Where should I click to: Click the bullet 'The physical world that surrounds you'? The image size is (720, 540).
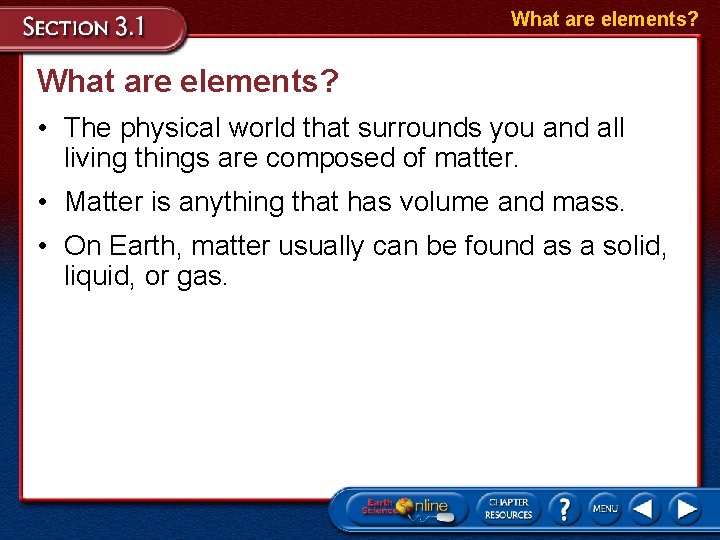coord(344,128)
